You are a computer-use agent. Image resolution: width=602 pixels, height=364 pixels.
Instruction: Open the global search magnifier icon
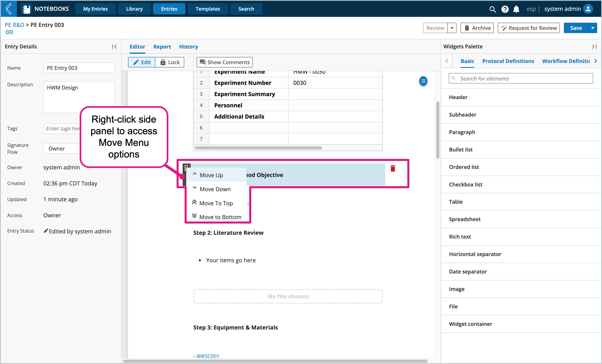pos(492,9)
